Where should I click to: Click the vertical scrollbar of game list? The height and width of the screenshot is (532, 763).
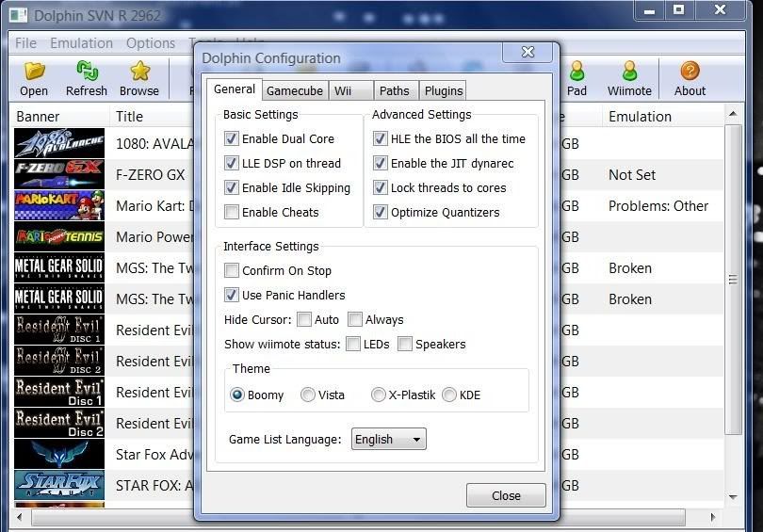pyautogui.click(x=734, y=280)
